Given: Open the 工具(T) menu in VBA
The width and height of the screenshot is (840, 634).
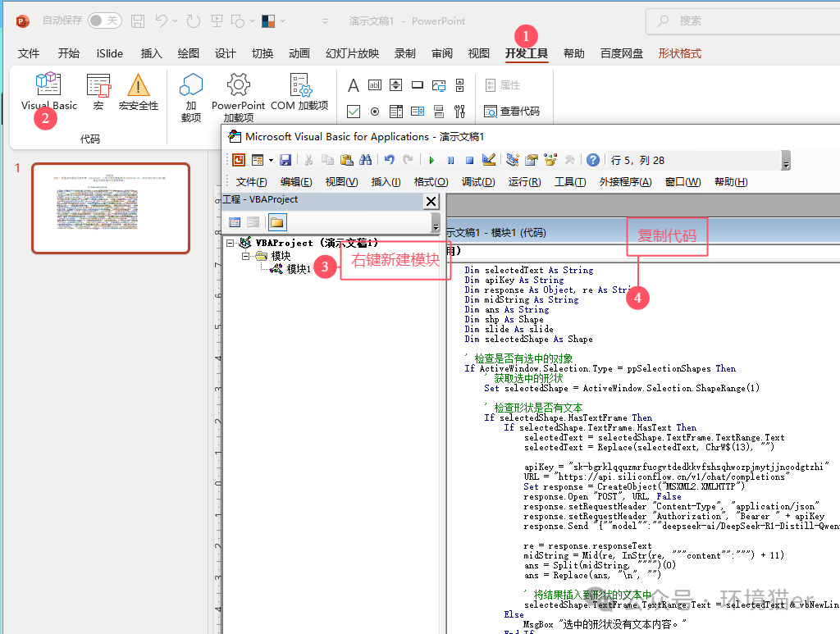Looking at the screenshot, I should pos(570,182).
